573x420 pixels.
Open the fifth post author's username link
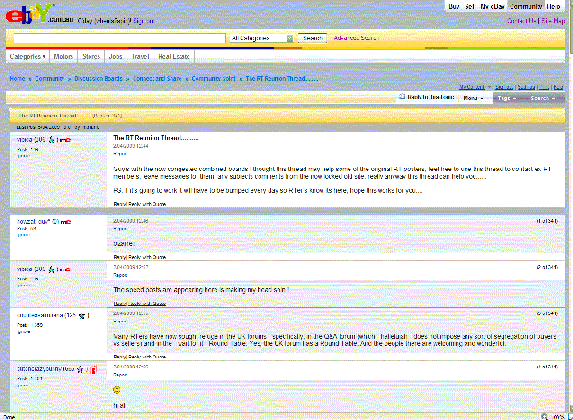46,369
